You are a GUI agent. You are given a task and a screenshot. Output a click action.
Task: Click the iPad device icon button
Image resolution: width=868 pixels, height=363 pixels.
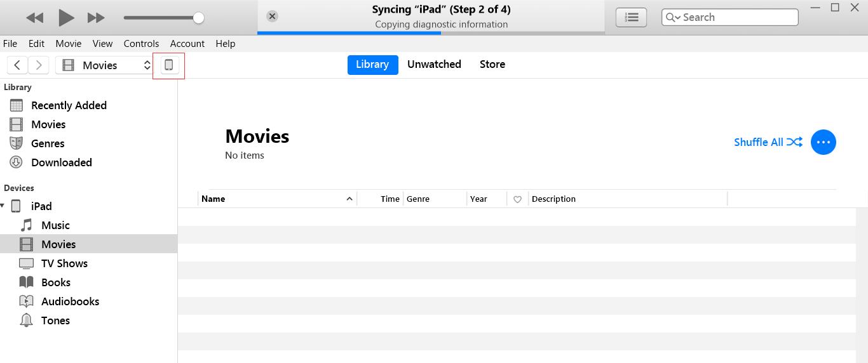point(169,65)
